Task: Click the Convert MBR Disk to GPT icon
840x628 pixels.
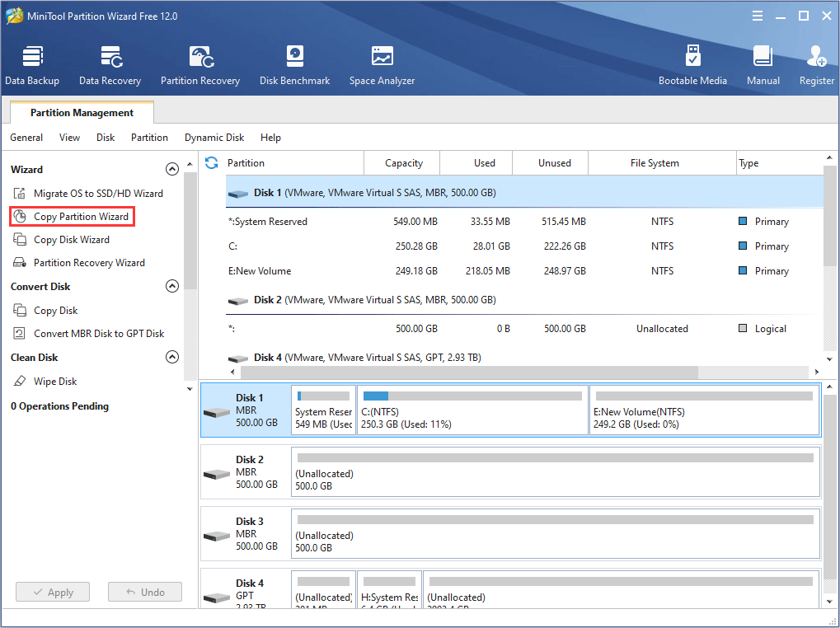Action: [x=19, y=334]
